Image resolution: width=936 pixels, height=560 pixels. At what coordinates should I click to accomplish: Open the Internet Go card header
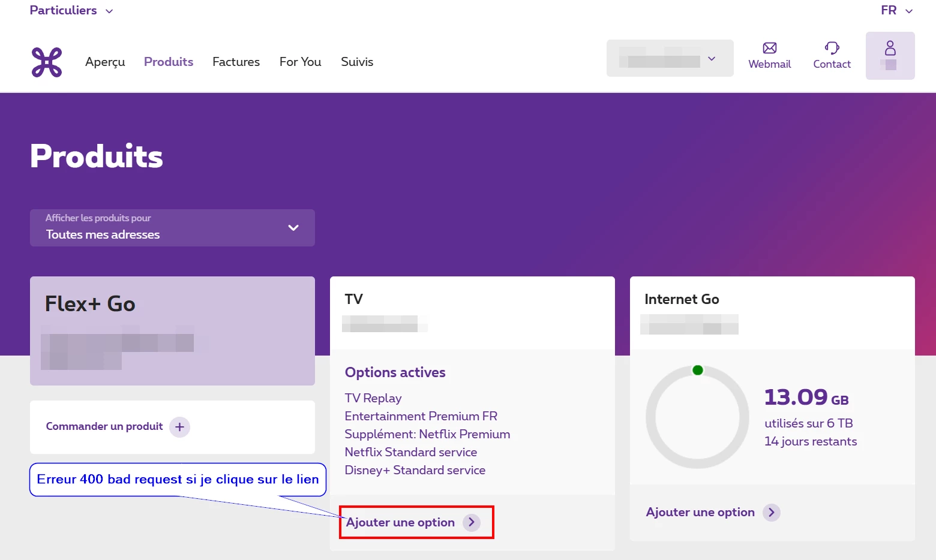(772, 312)
